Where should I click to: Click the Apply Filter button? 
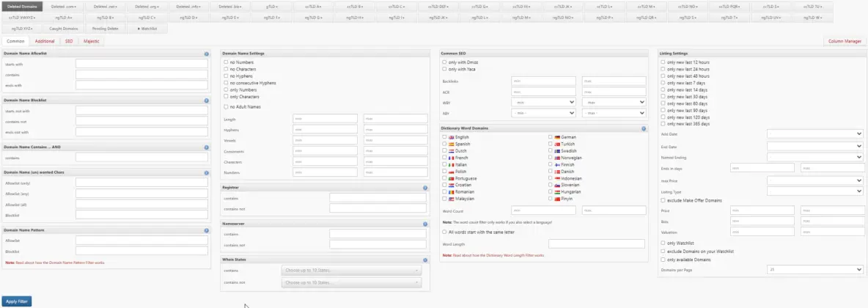(17, 301)
